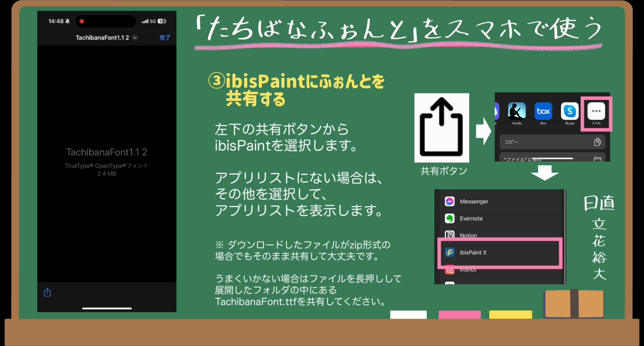
Task: Choose the Skype app icon
Action: [x=570, y=111]
